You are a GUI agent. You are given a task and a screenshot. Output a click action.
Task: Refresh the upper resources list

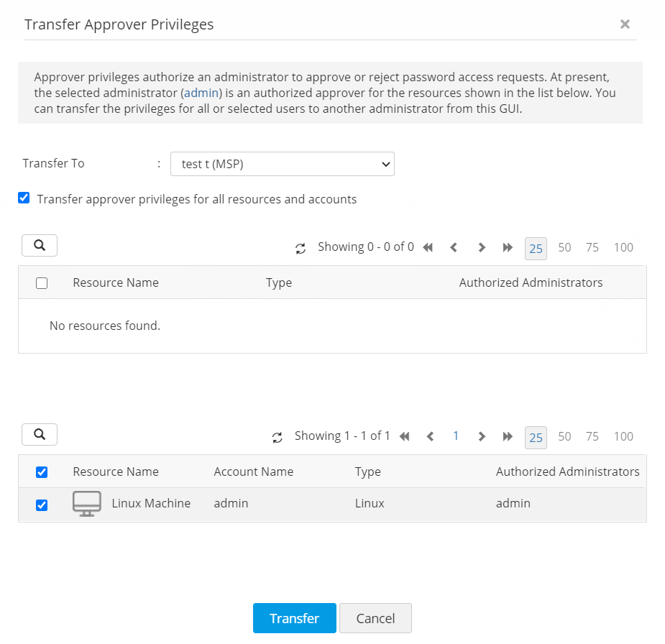[301, 248]
